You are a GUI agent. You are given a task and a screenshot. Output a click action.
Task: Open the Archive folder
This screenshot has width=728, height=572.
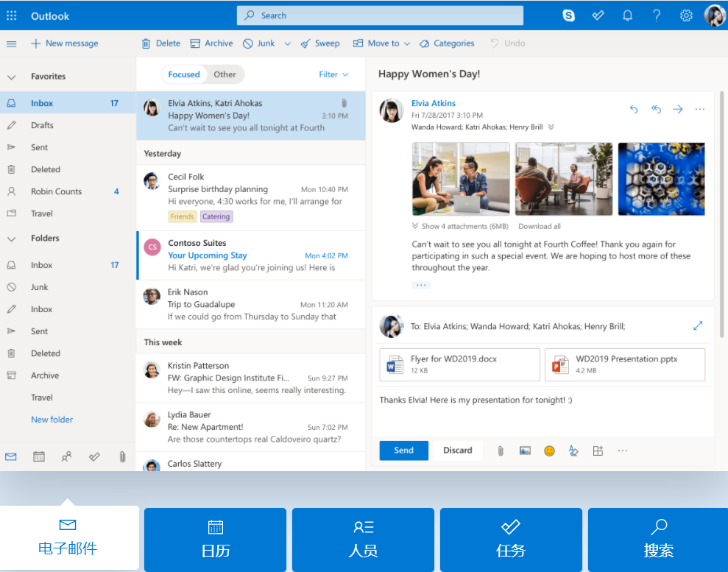pos(68,375)
